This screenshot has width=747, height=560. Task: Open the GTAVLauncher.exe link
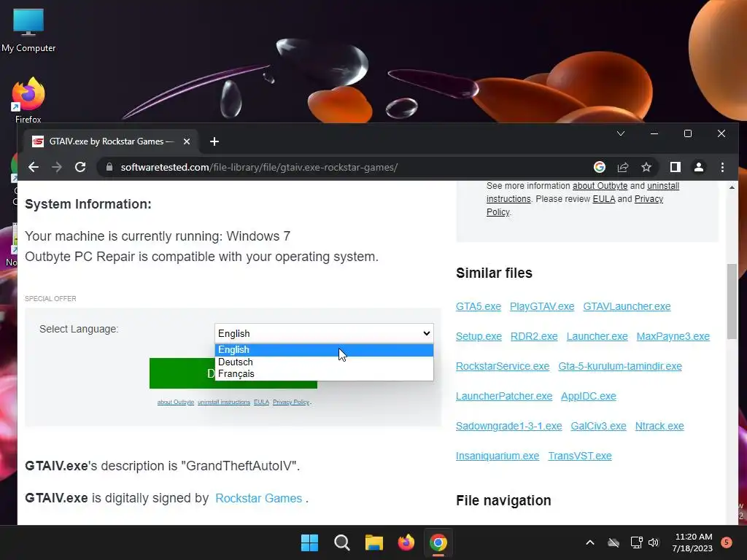(x=627, y=306)
